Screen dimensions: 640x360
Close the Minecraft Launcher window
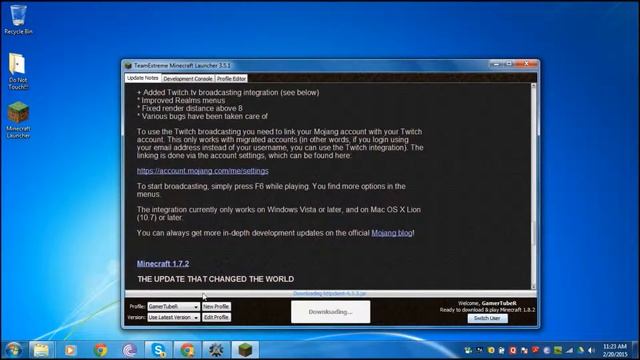tap(526, 64)
